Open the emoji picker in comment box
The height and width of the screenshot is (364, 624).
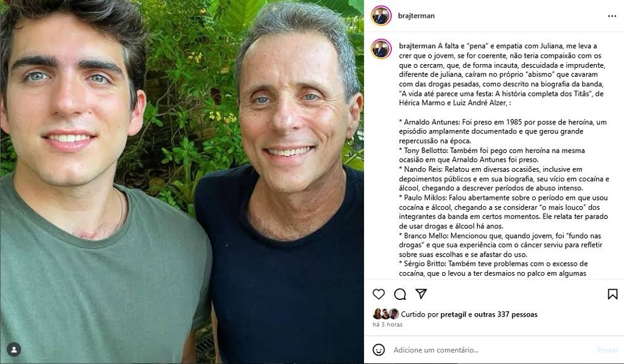pyautogui.click(x=379, y=349)
